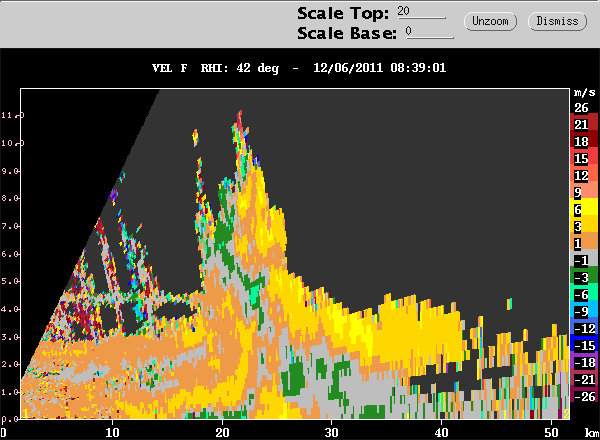
Task: Click the cyan -6 m/s legend swatch
Action: pos(580,294)
